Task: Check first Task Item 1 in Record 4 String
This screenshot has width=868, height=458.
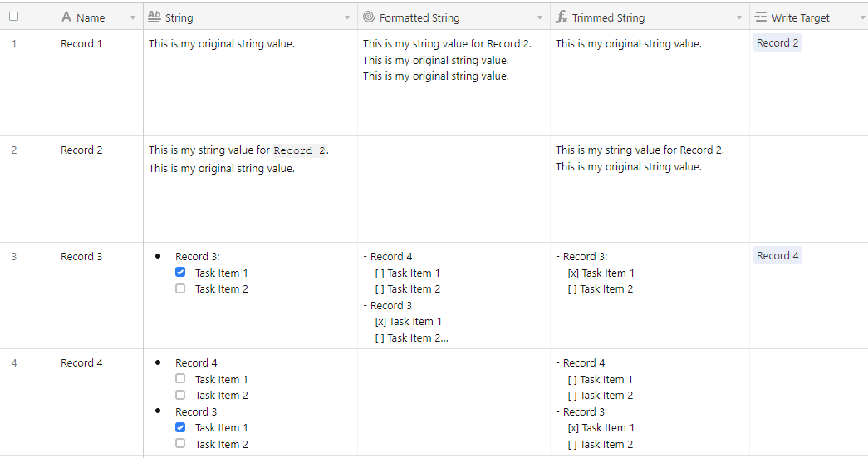Action: point(180,379)
